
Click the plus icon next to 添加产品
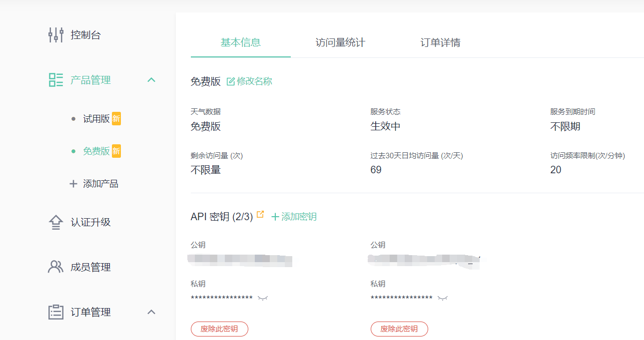click(73, 184)
